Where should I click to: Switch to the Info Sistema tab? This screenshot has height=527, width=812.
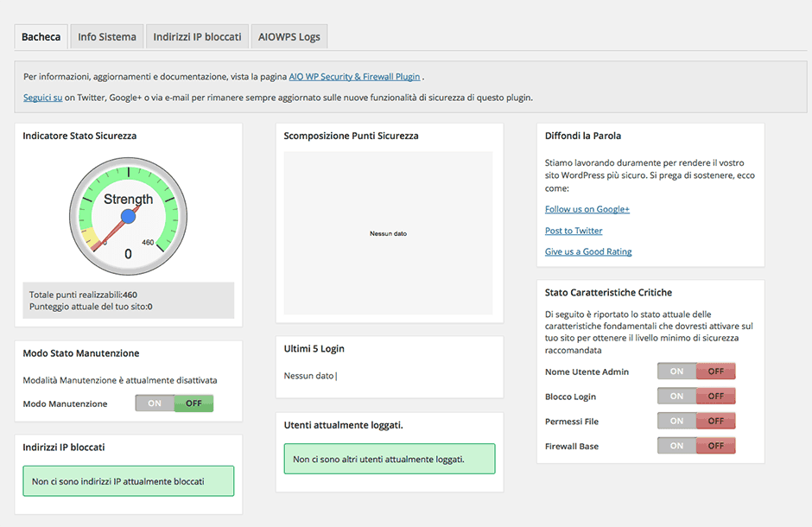click(x=107, y=37)
